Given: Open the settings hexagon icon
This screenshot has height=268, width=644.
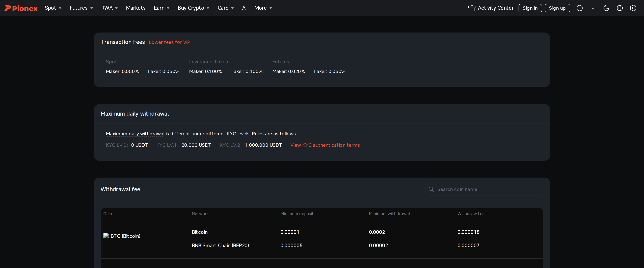Looking at the screenshot, I should point(633,8).
